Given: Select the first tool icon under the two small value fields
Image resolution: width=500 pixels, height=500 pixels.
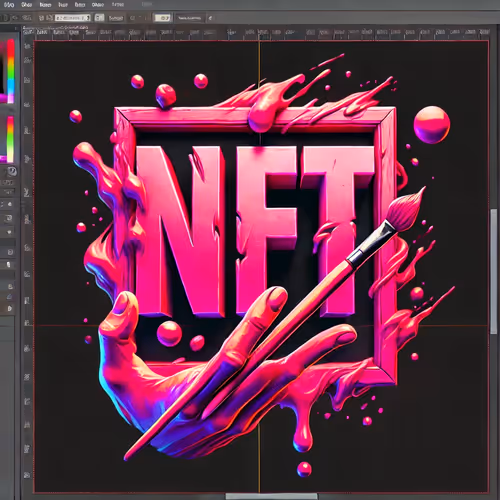Looking at the screenshot, I should tap(9, 204).
